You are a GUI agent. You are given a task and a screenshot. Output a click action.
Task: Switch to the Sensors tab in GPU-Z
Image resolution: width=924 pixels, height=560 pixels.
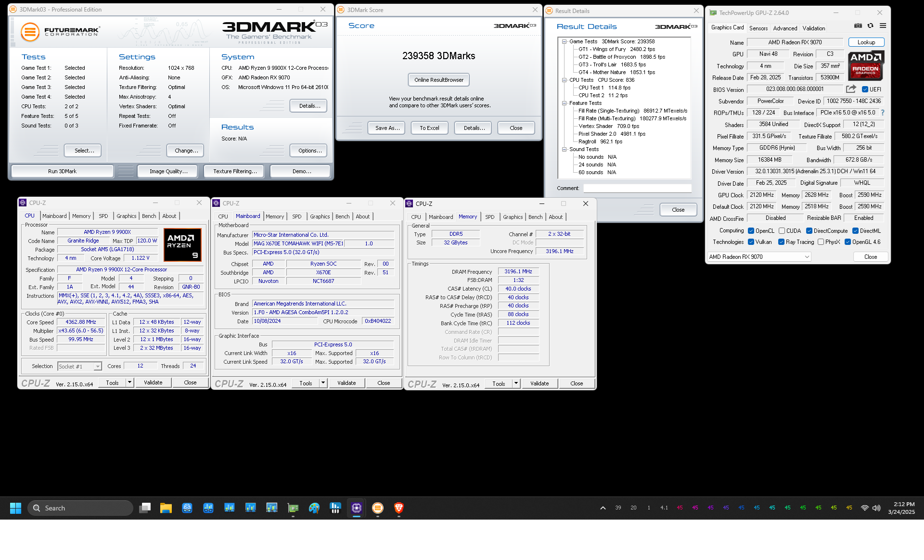tap(758, 28)
